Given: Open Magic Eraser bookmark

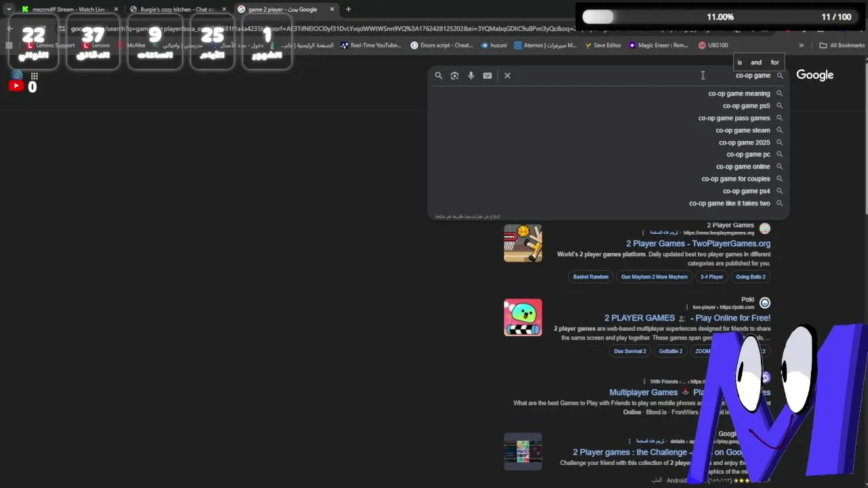Looking at the screenshot, I should pos(658,45).
